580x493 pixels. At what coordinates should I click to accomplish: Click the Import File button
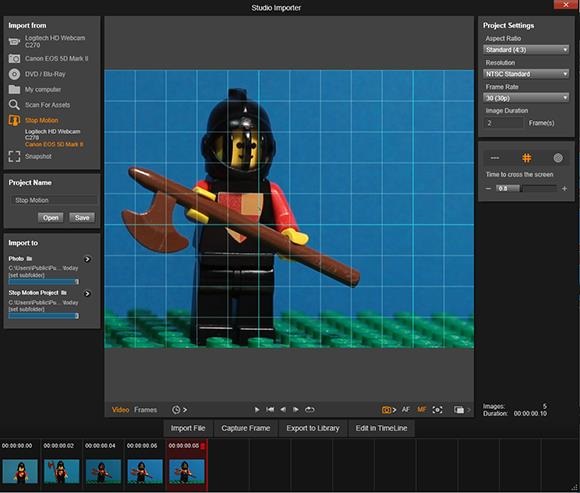[x=188, y=428]
